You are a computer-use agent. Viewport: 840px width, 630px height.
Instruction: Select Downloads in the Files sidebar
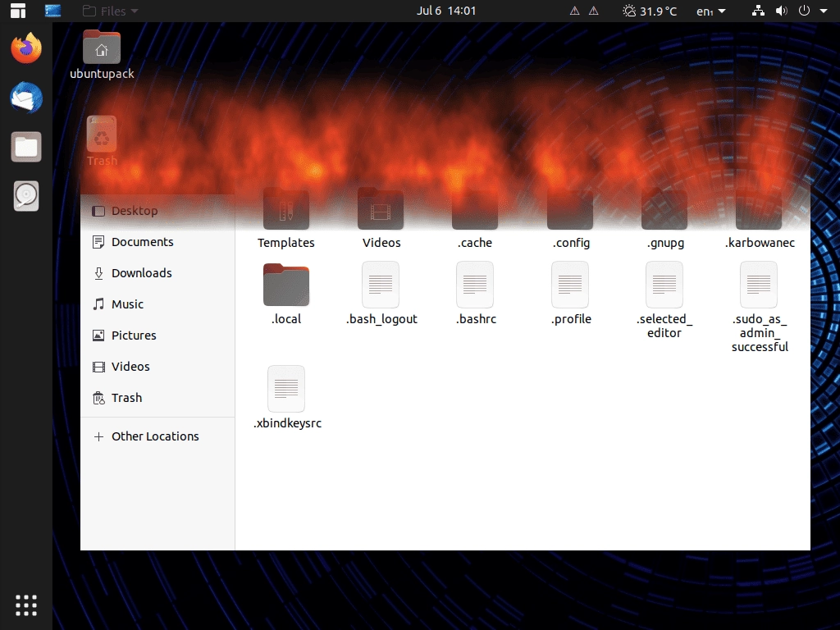(157, 272)
